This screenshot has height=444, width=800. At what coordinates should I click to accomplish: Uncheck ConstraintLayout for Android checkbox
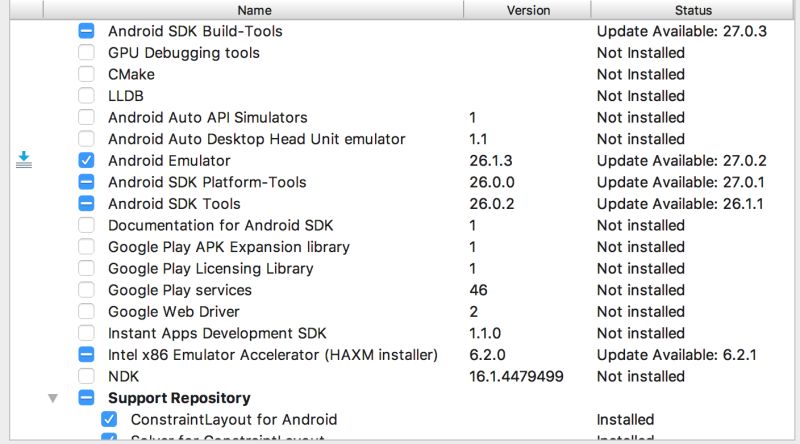point(109,420)
